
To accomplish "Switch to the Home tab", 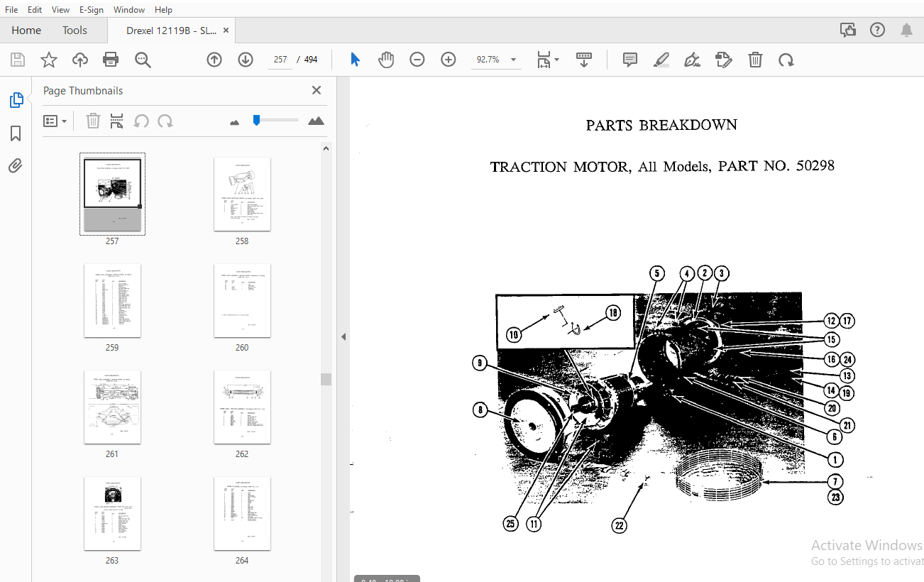I will pyautogui.click(x=26, y=31).
